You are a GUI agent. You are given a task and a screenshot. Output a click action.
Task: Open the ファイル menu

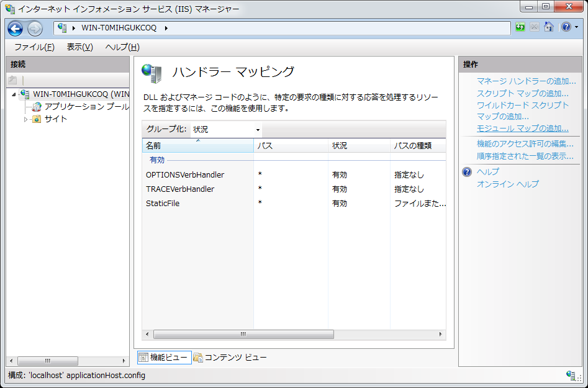(34, 47)
